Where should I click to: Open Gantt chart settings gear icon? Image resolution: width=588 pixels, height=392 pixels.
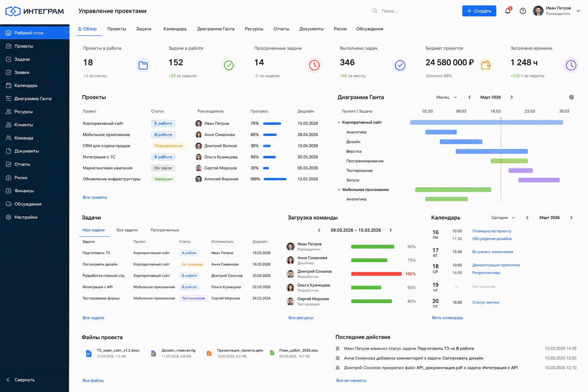571,97
